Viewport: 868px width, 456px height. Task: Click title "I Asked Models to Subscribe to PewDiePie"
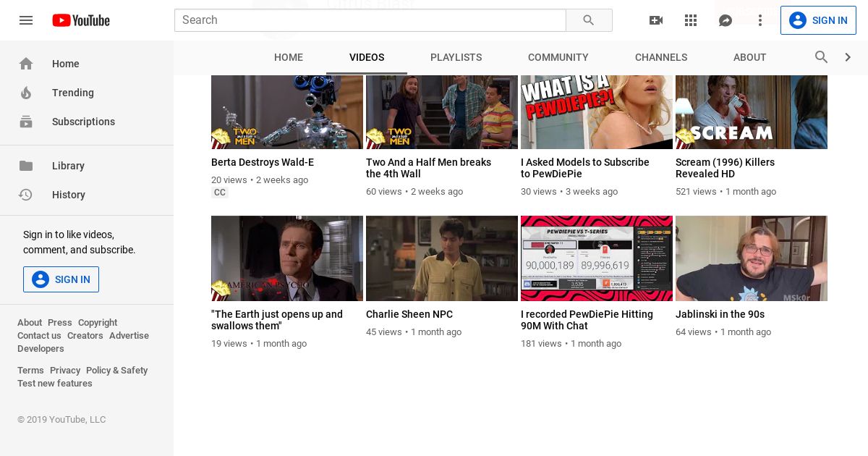tap(585, 168)
